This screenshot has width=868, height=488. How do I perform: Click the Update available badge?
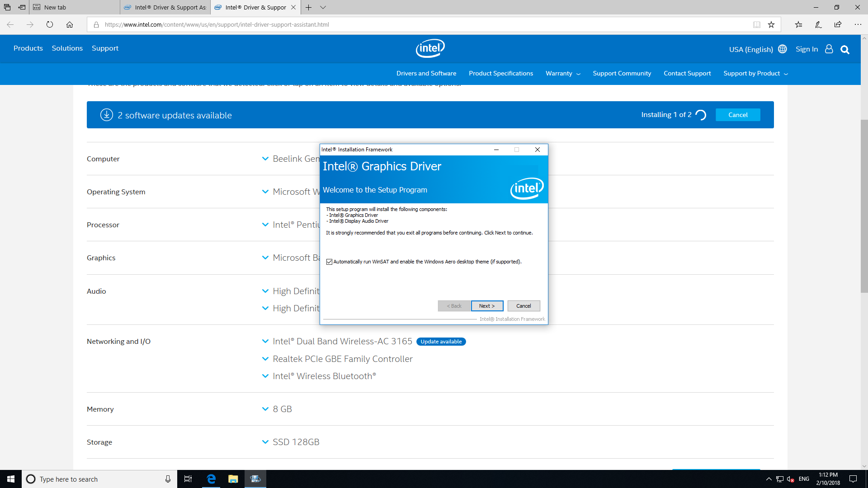click(441, 342)
